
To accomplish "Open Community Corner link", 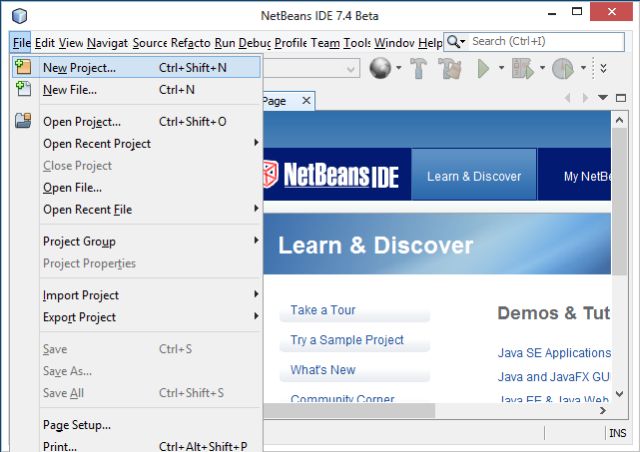I will click(342, 398).
